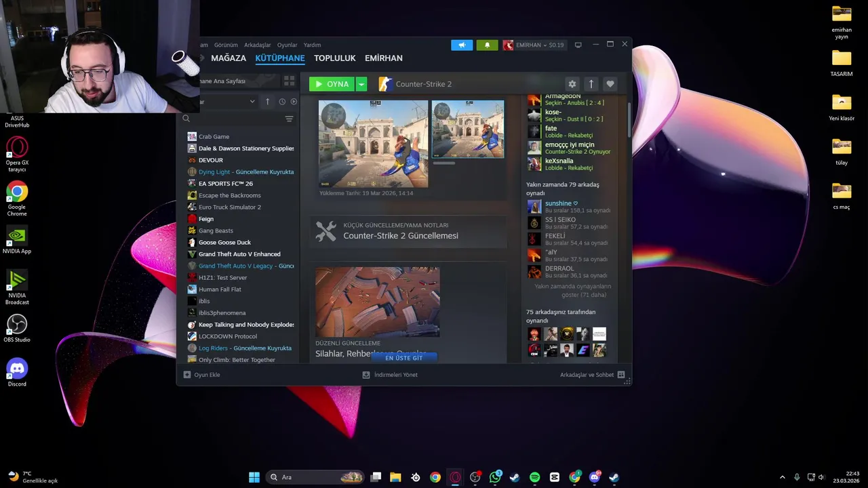Expand library category filter dropdown
Screen dimensions: 868x488
252,102
